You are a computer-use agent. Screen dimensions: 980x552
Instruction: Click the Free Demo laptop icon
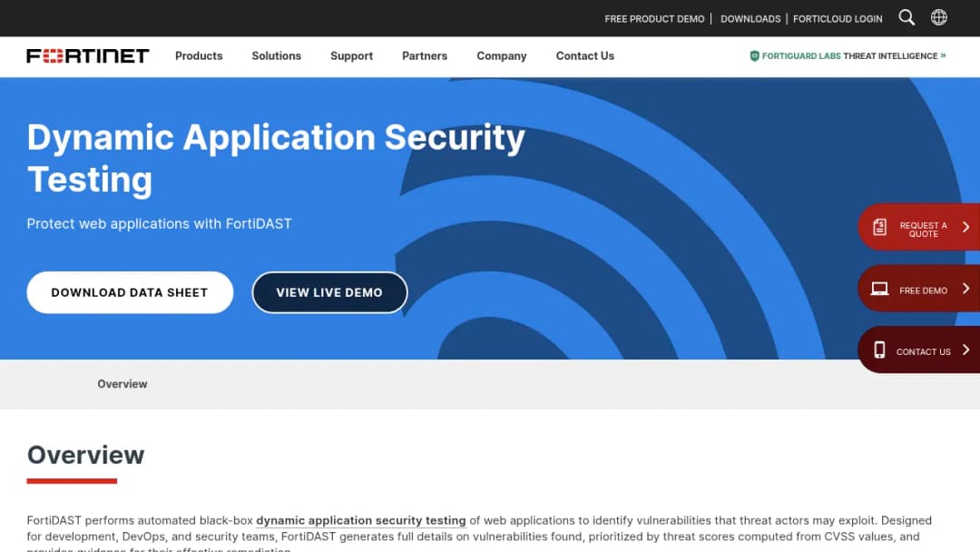(x=879, y=289)
